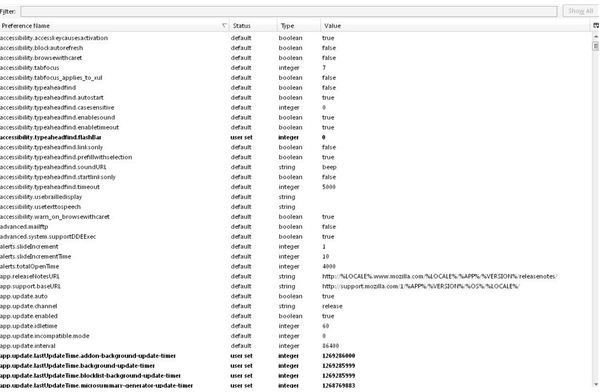Sort by Type column header

coord(298,26)
